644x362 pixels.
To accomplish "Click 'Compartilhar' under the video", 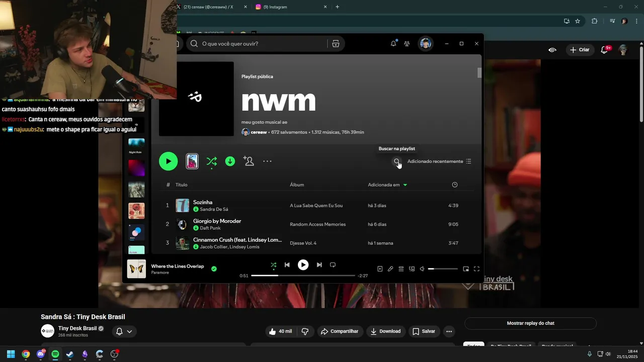I will pos(340,331).
